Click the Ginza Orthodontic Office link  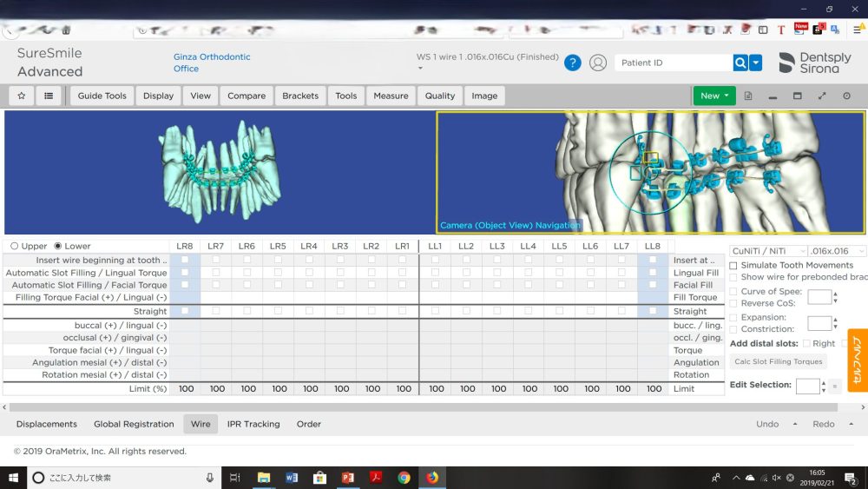pyautogui.click(x=212, y=63)
